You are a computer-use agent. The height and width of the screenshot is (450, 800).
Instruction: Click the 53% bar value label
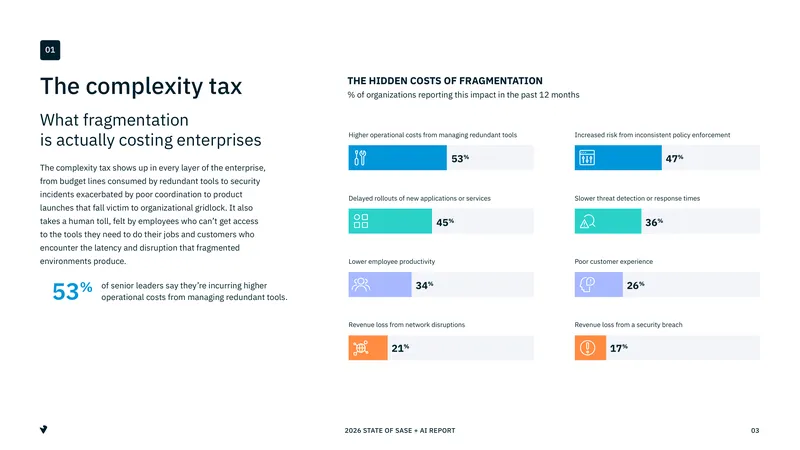[x=460, y=159]
